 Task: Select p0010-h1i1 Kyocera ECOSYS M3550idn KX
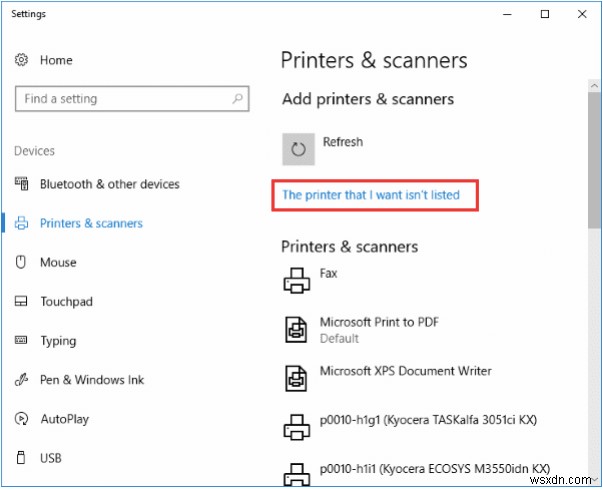click(435, 468)
